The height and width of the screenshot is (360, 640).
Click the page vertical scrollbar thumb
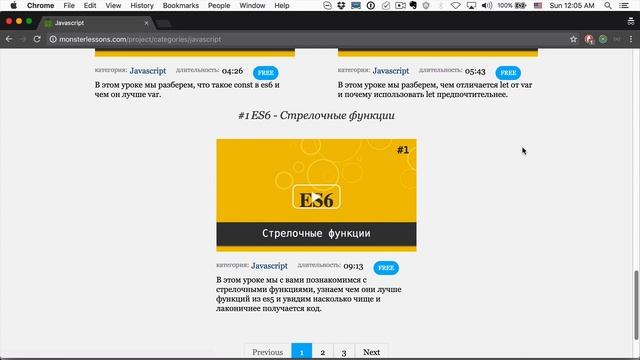pos(636,305)
